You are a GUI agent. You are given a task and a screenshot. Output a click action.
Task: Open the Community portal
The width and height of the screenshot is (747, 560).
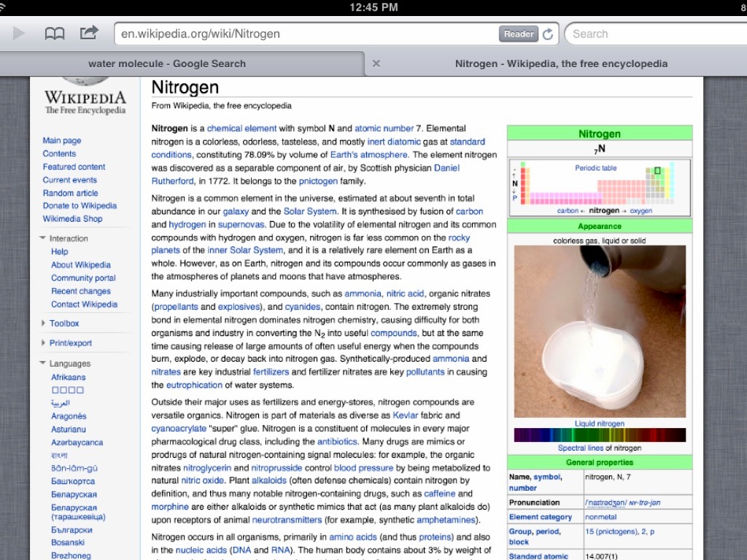[x=83, y=278]
